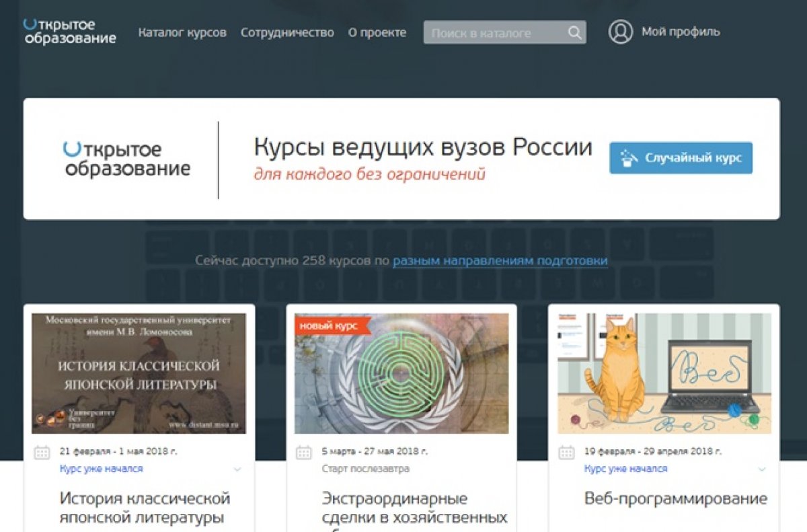Click the Случайный курс button

pos(681,158)
